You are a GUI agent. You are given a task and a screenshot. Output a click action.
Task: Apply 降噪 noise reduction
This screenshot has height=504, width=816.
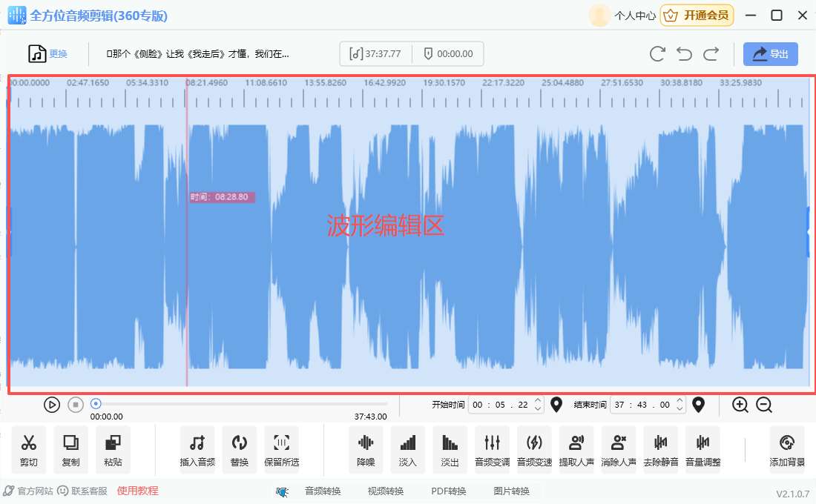(x=366, y=449)
